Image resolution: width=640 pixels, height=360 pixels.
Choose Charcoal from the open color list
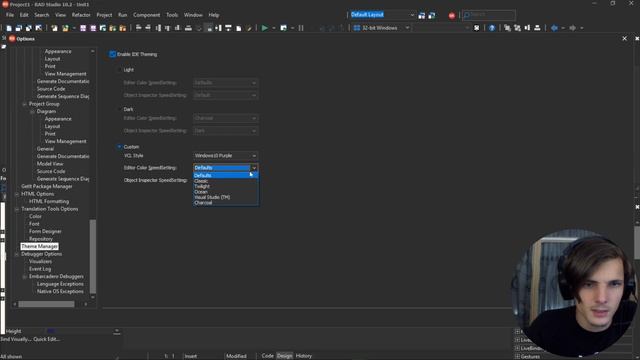click(x=226, y=202)
